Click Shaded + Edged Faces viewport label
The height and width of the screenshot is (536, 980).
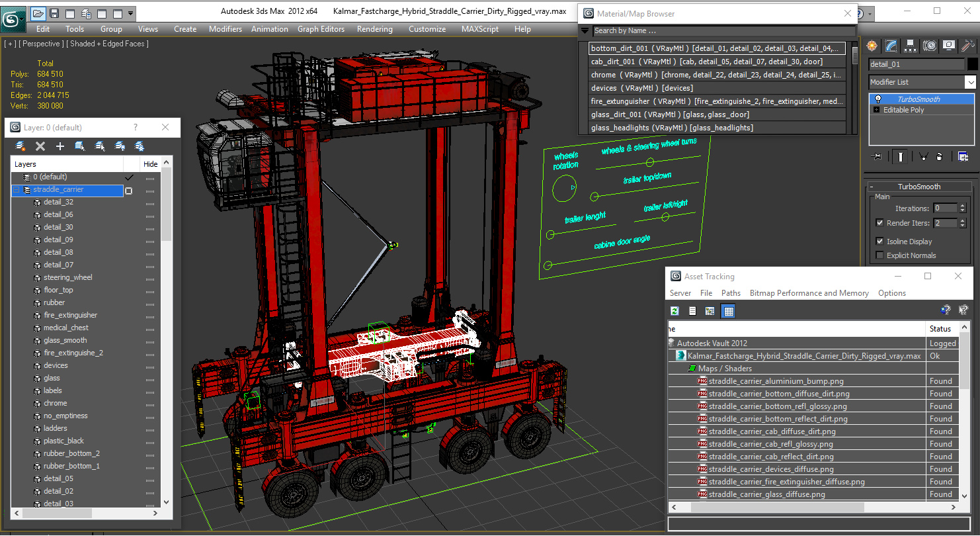[107, 44]
